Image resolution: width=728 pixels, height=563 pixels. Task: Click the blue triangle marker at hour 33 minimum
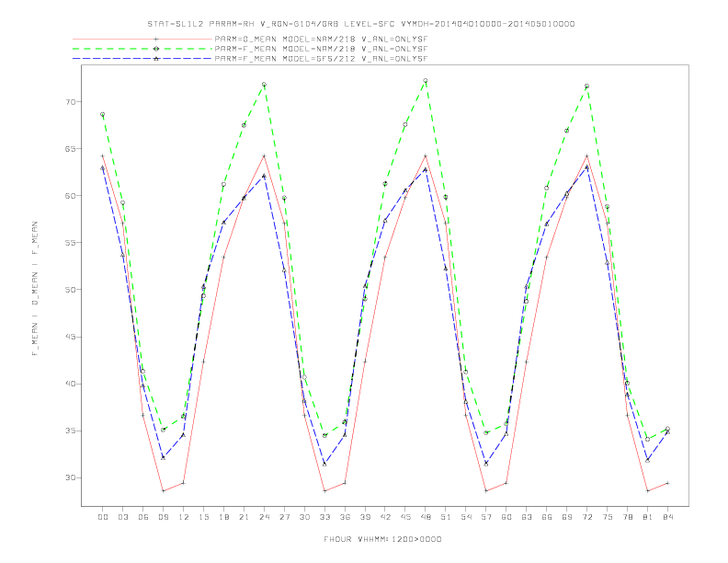tap(324, 464)
